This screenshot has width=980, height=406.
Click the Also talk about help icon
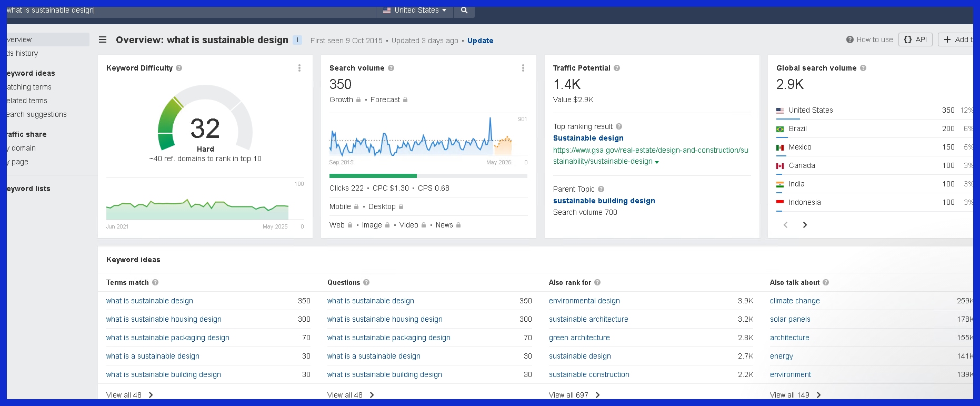(x=826, y=282)
